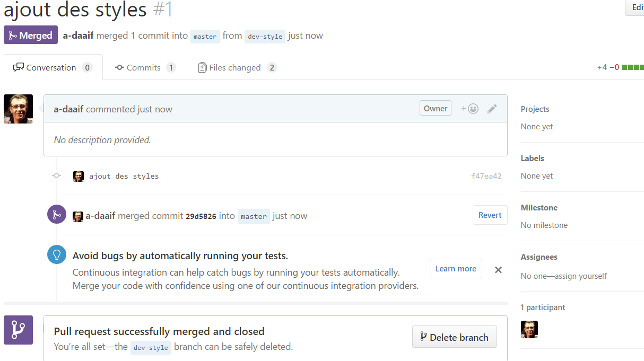Click the blue lightbulb tip icon
Screen dimensions: 644x361
57,254
